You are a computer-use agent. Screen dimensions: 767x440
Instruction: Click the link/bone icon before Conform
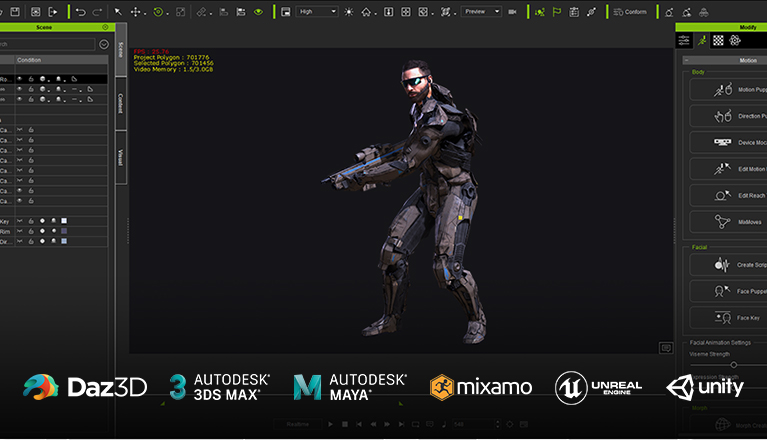(x=591, y=12)
